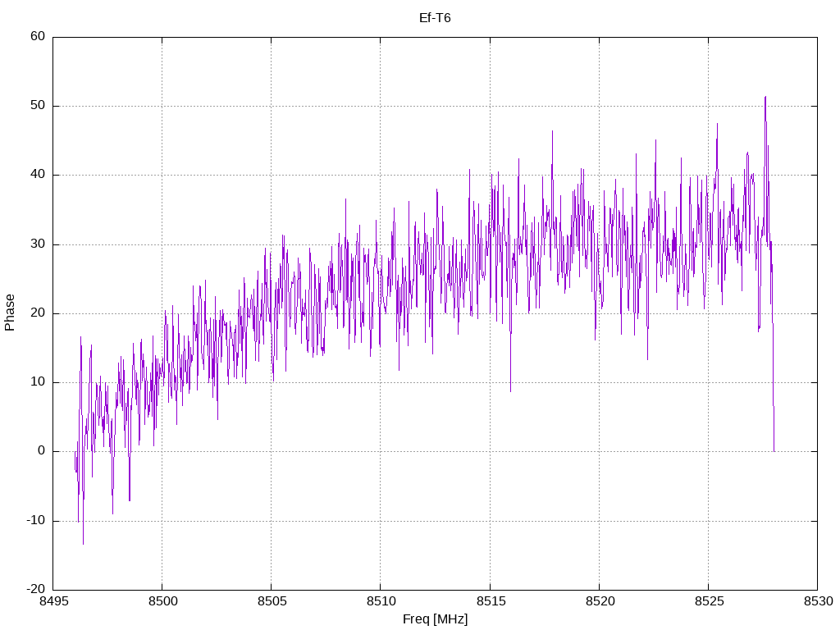Viewport: 840px width, 630px height.
Task: Select the 10 y-axis tick label
Action: point(39,382)
